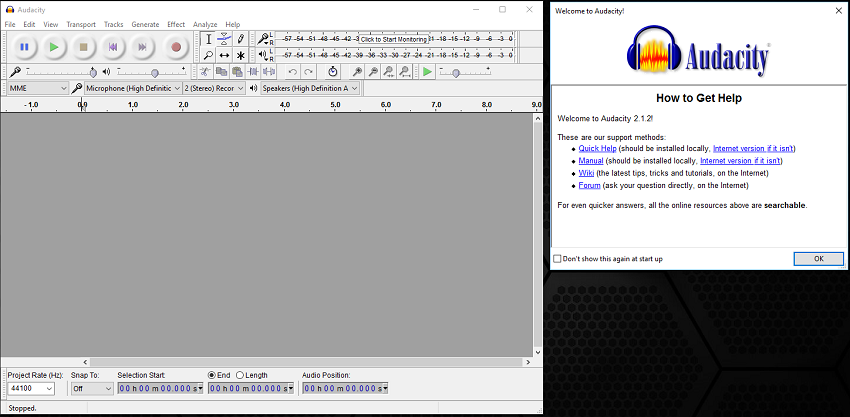The width and height of the screenshot is (850, 417).
Task: Open the Microphone recording device dropdown
Action: coord(133,88)
